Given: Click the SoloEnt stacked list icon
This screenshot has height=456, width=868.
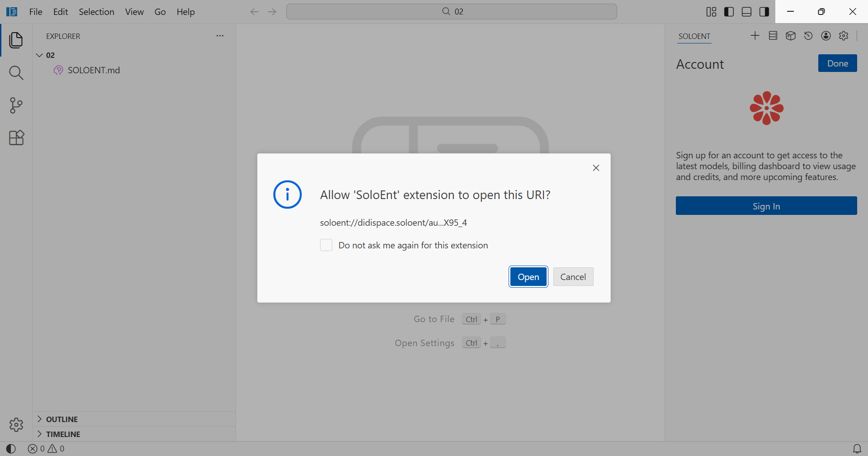Looking at the screenshot, I should [773, 36].
